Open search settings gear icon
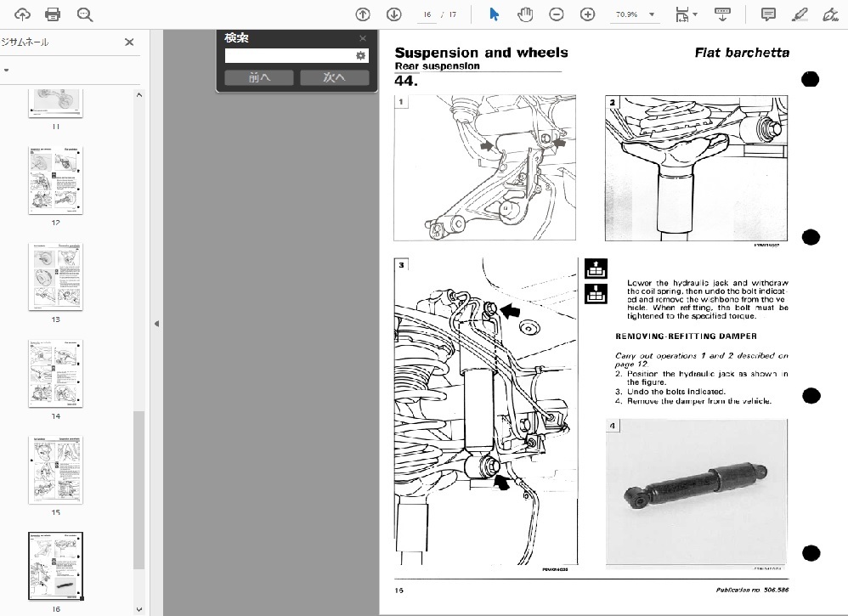Screen dimensions: 848x616 [x=361, y=56]
